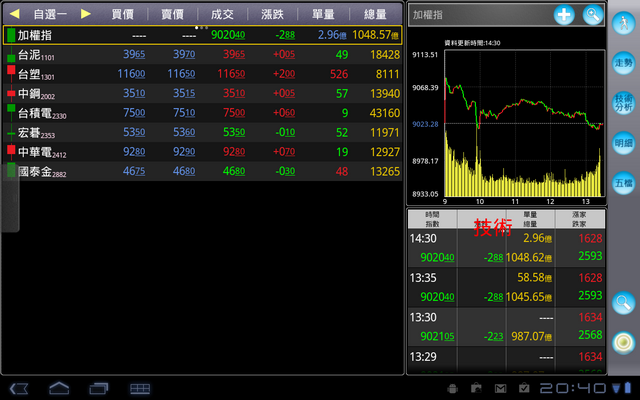Open the grid menu button in system bar
This screenshot has width=640, height=400.
pyautogui.click(x=140, y=388)
